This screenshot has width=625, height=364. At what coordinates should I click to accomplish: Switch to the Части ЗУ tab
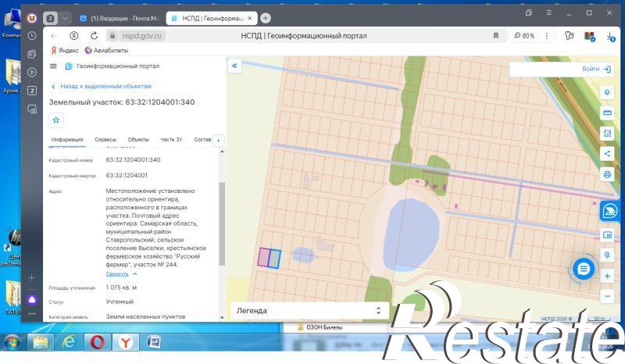coord(171,140)
